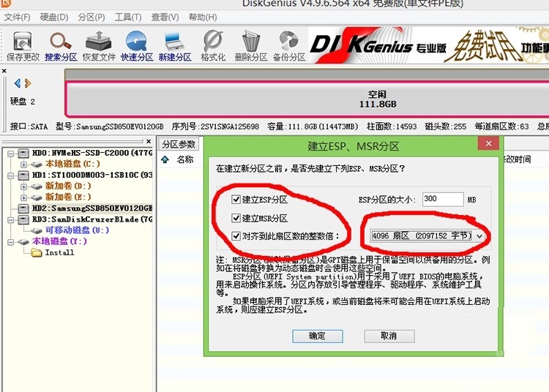Viewport: 549px width, 392px height.
Task: Open the 文件(F) menu
Action: click(x=17, y=17)
